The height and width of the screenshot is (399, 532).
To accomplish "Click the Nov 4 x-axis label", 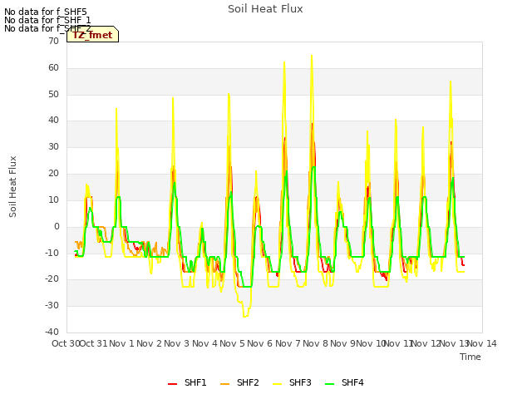I will (x=204, y=343).
